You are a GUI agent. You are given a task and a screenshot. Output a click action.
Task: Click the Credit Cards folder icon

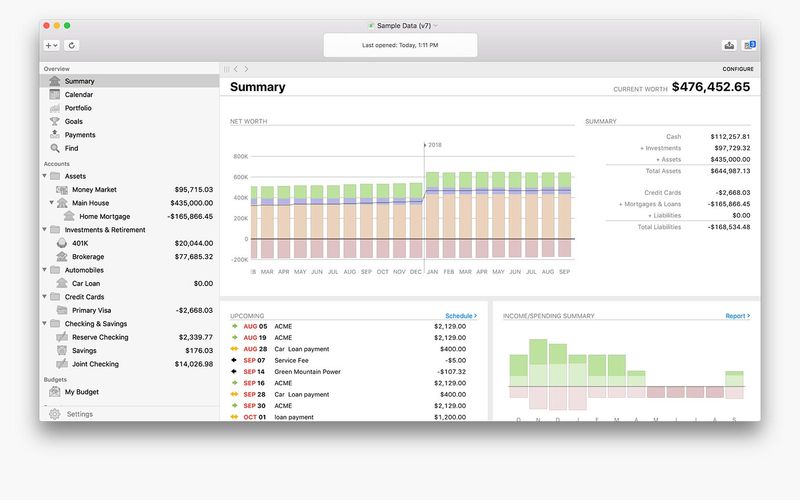click(55, 296)
